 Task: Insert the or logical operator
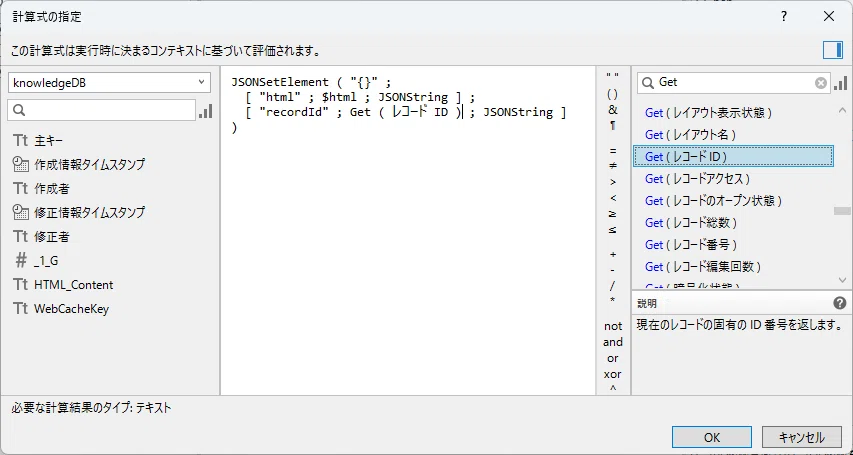613,358
